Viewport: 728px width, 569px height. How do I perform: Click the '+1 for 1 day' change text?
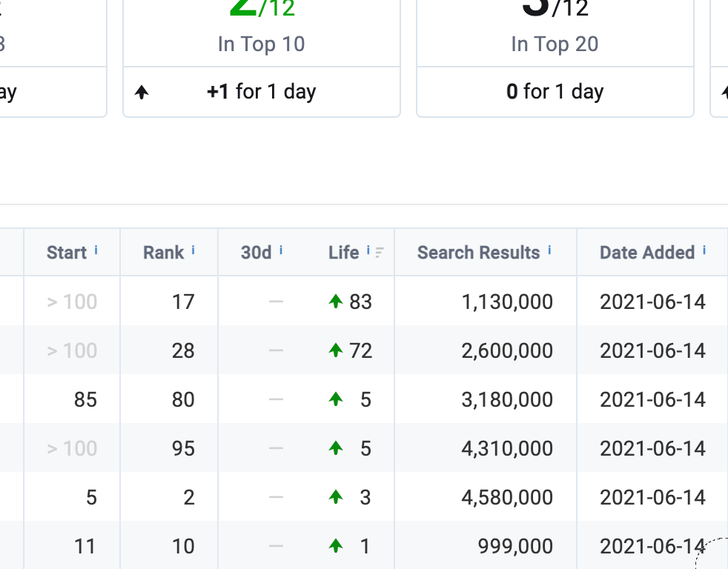click(x=262, y=91)
